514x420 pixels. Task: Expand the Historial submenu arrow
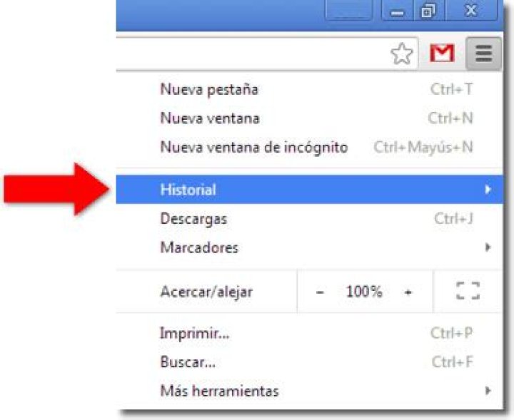[488, 189]
